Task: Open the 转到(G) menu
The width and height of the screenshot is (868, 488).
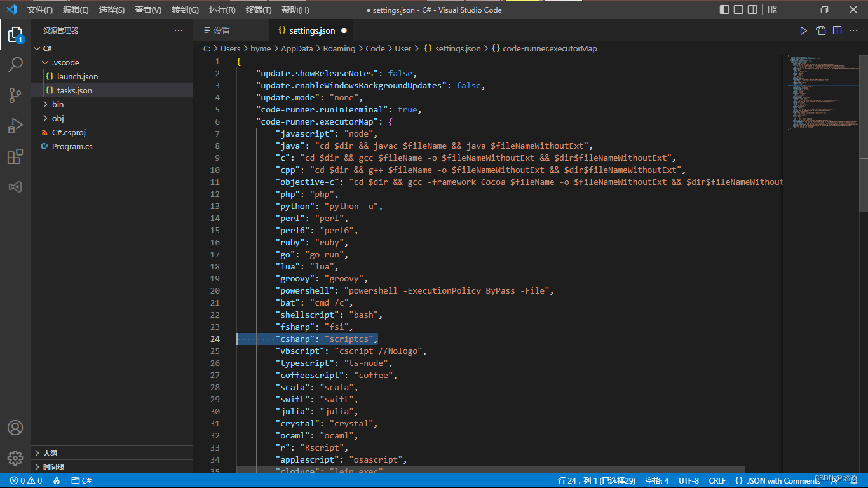Action: [185, 10]
